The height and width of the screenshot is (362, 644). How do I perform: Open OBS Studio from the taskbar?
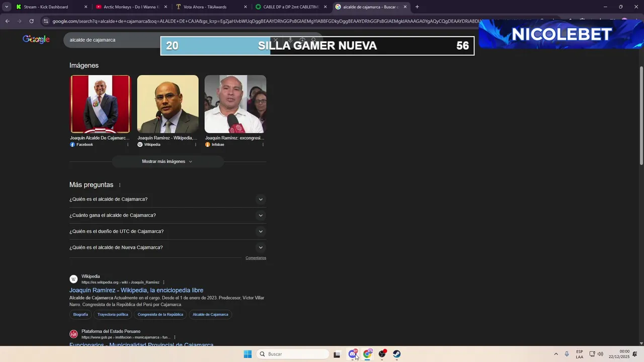coord(382,354)
